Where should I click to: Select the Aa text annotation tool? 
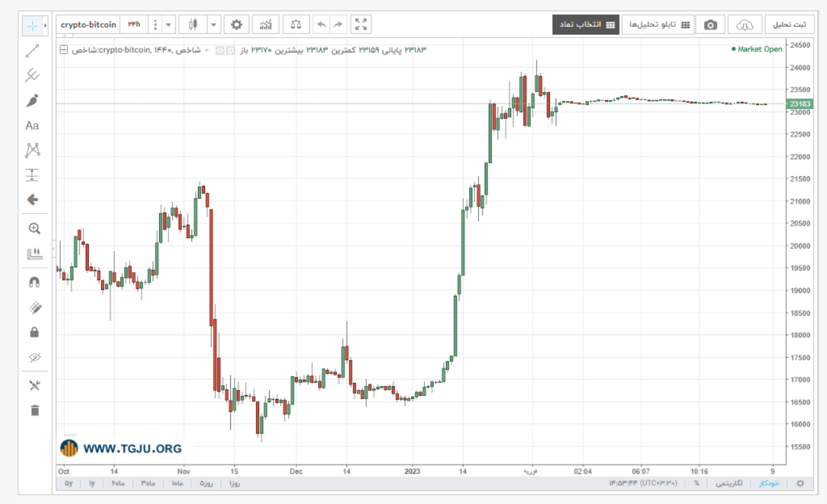[32, 125]
